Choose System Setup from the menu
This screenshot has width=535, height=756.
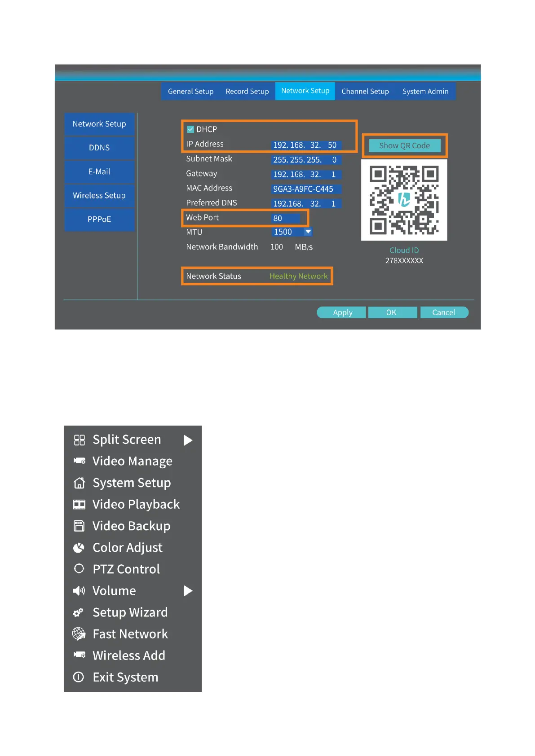pos(132,483)
